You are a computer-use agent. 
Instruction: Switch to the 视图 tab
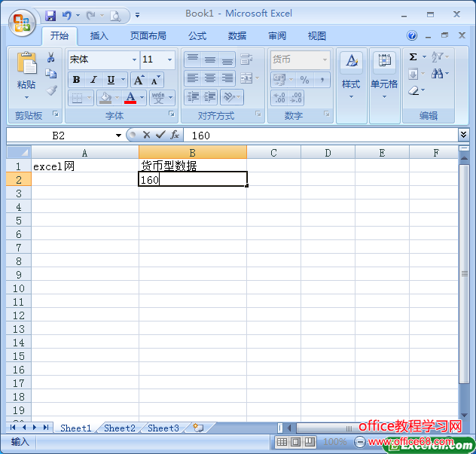tap(317, 36)
